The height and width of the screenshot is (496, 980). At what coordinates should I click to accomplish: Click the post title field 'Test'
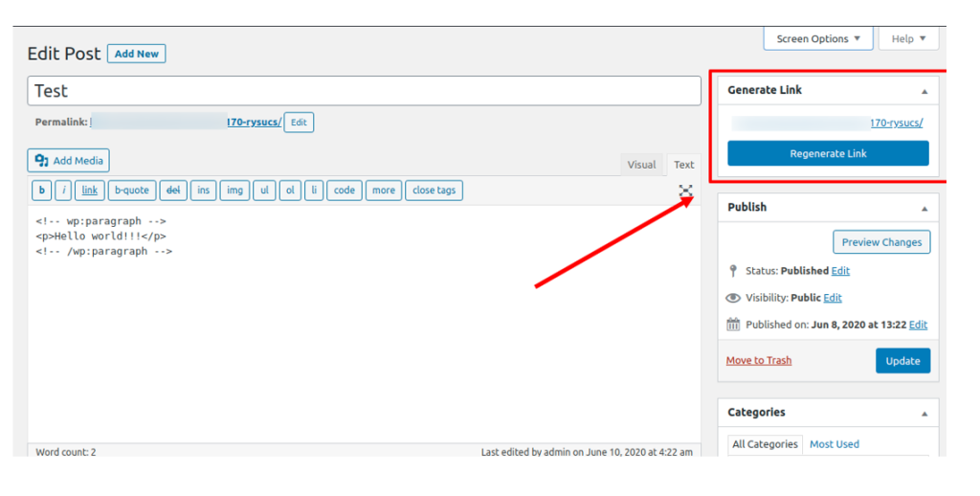(x=365, y=91)
